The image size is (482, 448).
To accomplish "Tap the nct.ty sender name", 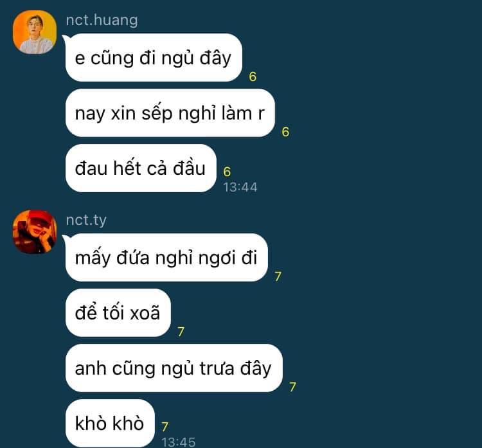I will [86, 220].
